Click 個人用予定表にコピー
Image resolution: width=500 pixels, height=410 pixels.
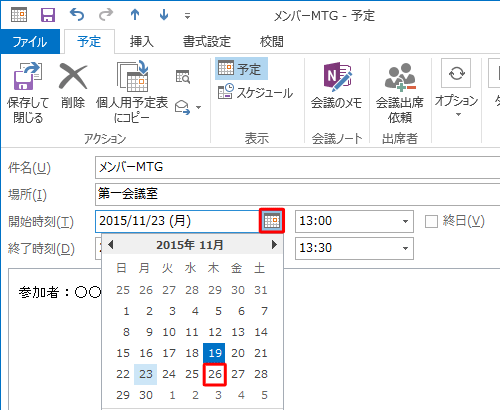[x=132, y=93]
